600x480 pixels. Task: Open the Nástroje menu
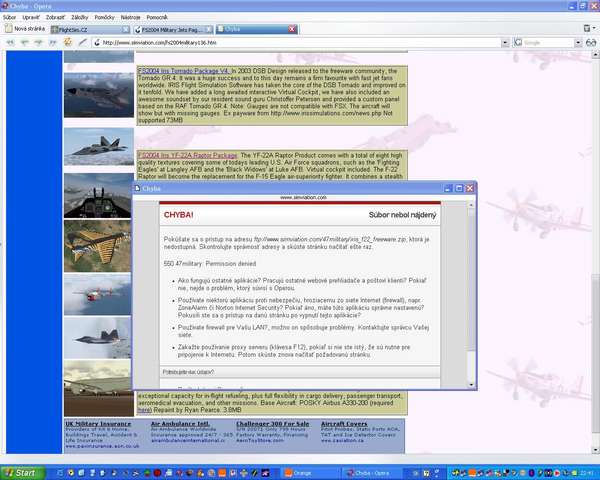click(x=131, y=17)
